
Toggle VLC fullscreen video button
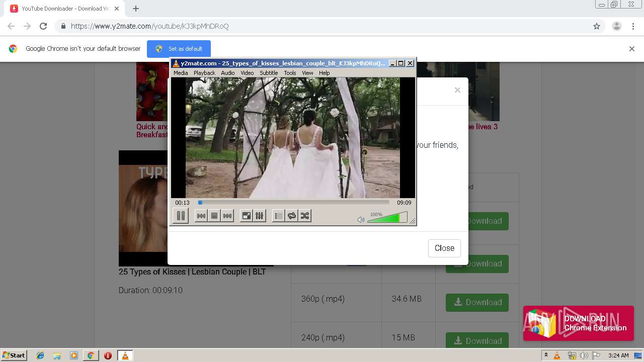pos(247,216)
